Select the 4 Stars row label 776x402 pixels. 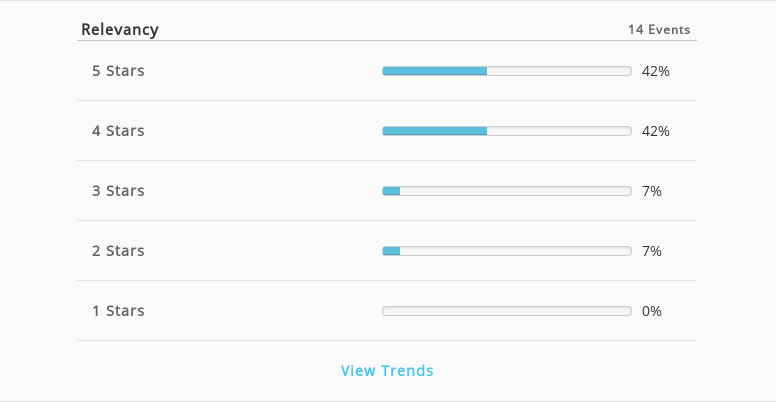[118, 131]
